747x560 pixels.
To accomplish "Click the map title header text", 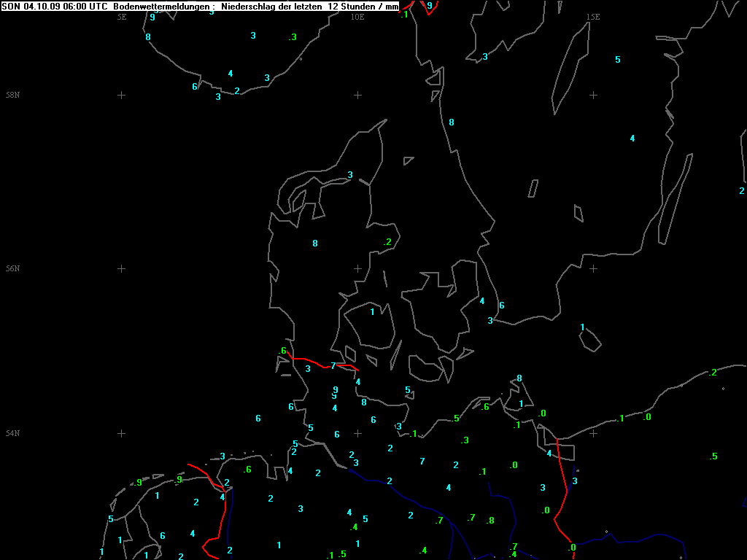I will [x=200, y=6].
